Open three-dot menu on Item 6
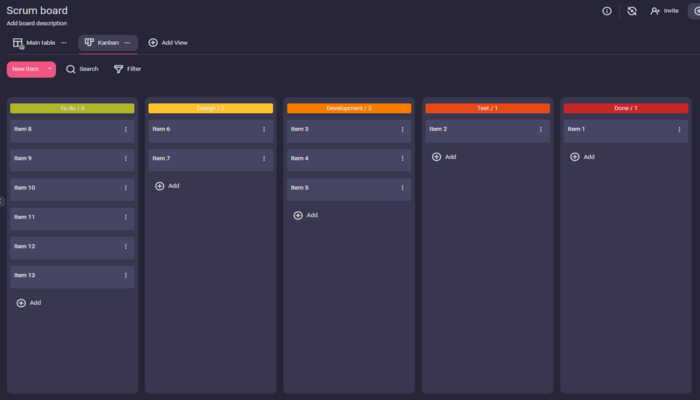Viewport: 700px width, 400px height. pos(264,129)
